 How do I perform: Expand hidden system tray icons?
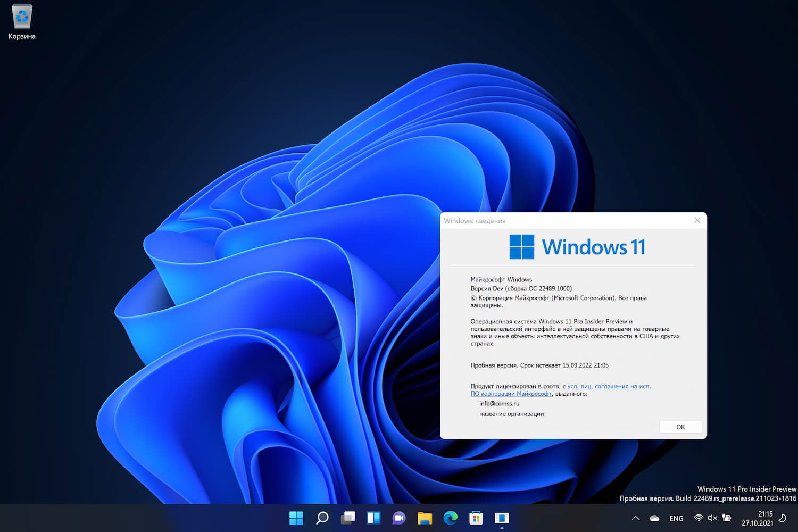pyautogui.click(x=635, y=518)
